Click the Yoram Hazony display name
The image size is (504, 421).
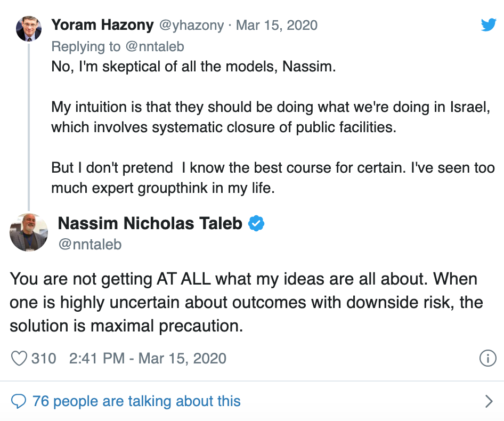click(102, 25)
